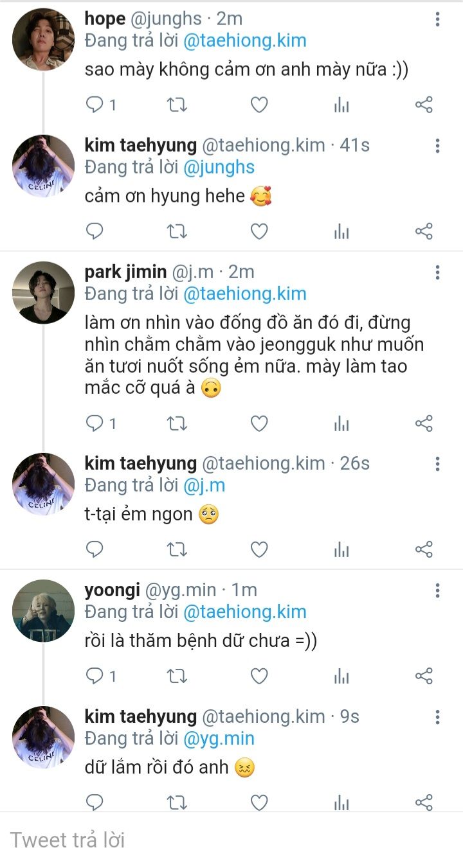Open @junghs mention link in taehyung's reply
463x868 pixels.
coord(219,167)
